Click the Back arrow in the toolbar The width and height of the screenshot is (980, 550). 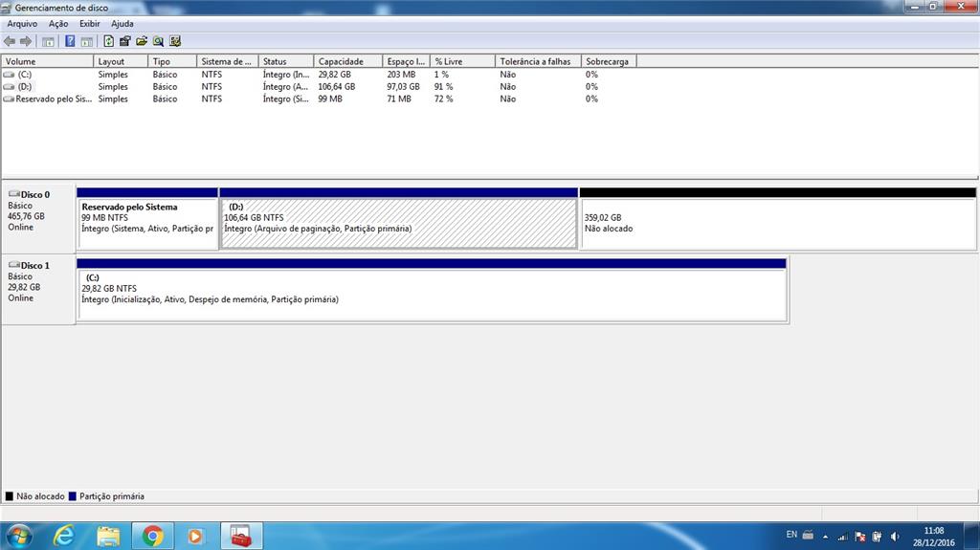10,41
